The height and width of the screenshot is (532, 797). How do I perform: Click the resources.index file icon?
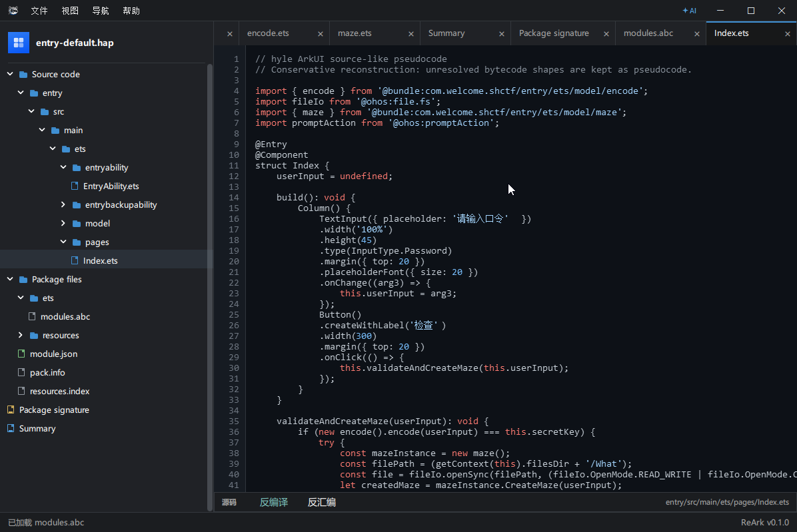21,391
